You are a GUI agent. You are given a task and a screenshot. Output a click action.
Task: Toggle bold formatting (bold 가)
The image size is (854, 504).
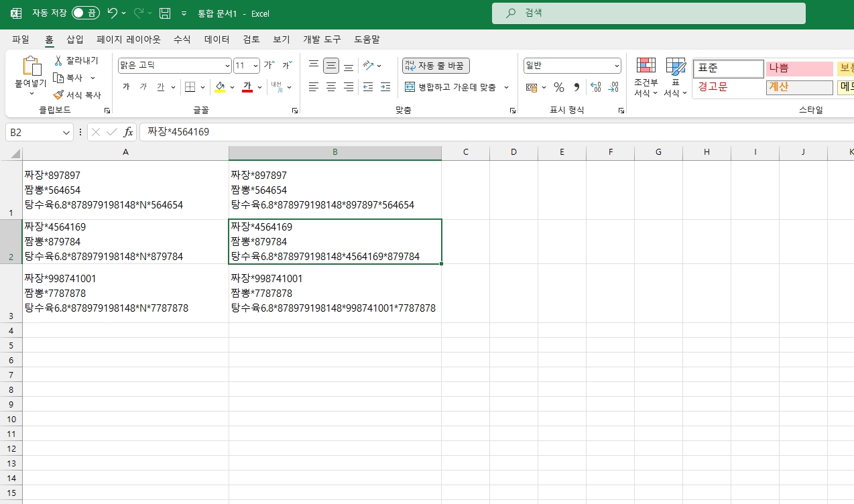pyautogui.click(x=126, y=87)
